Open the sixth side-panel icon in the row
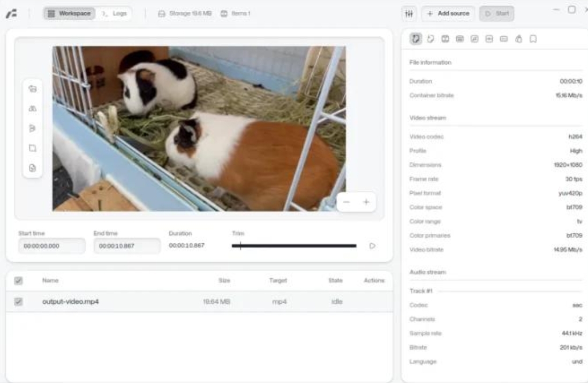 click(489, 39)
